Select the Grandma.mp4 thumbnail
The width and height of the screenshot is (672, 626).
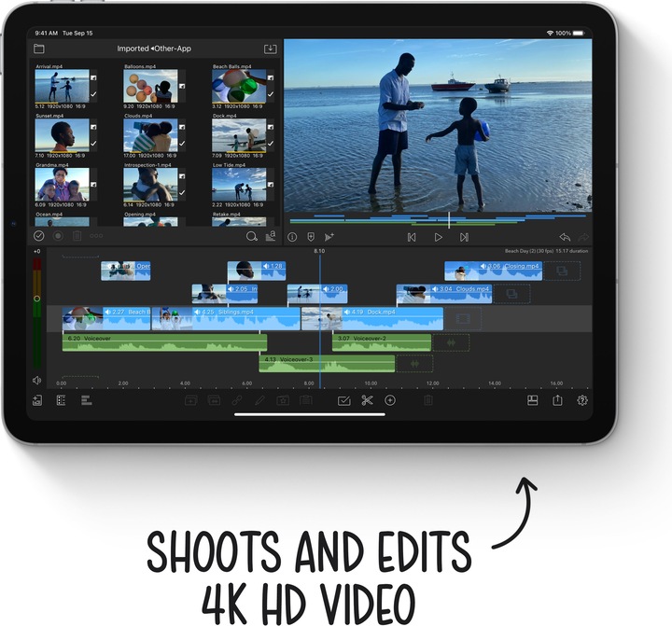click(x=63, y=184)
